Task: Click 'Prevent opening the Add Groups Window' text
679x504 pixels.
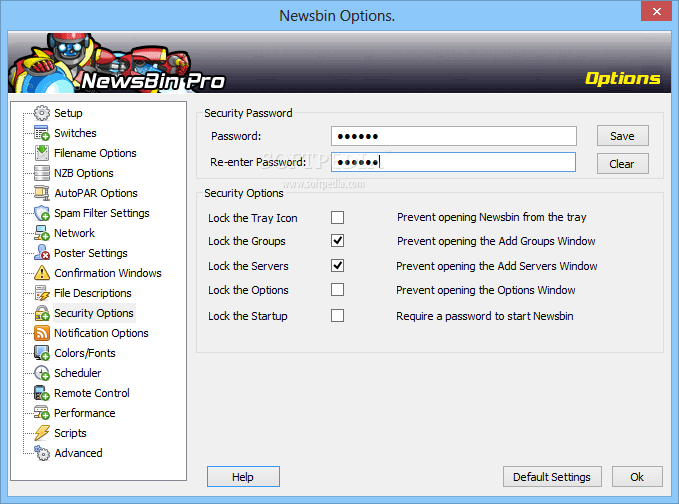Action: click(x=496, y=241)
